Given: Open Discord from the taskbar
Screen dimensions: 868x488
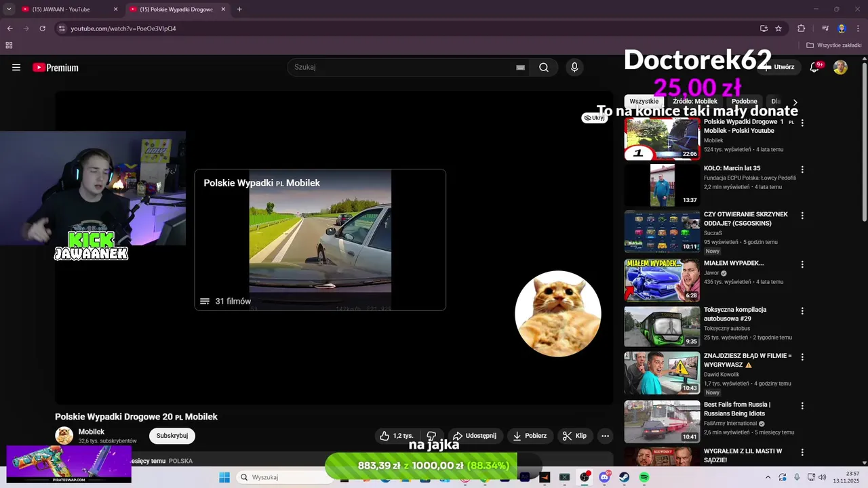Looking at the screenshot, I should tap(604, 477).
